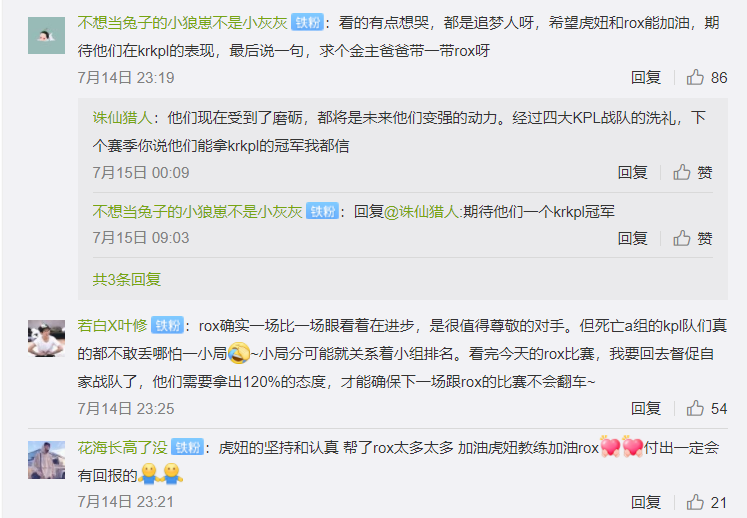Reply to 花海长高了没's comment
This screenshot has width=747, height=518.
646,502
